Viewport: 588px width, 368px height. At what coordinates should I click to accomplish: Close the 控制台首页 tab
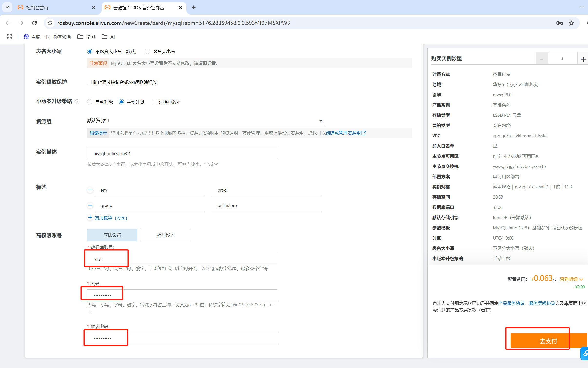point(94,8)
